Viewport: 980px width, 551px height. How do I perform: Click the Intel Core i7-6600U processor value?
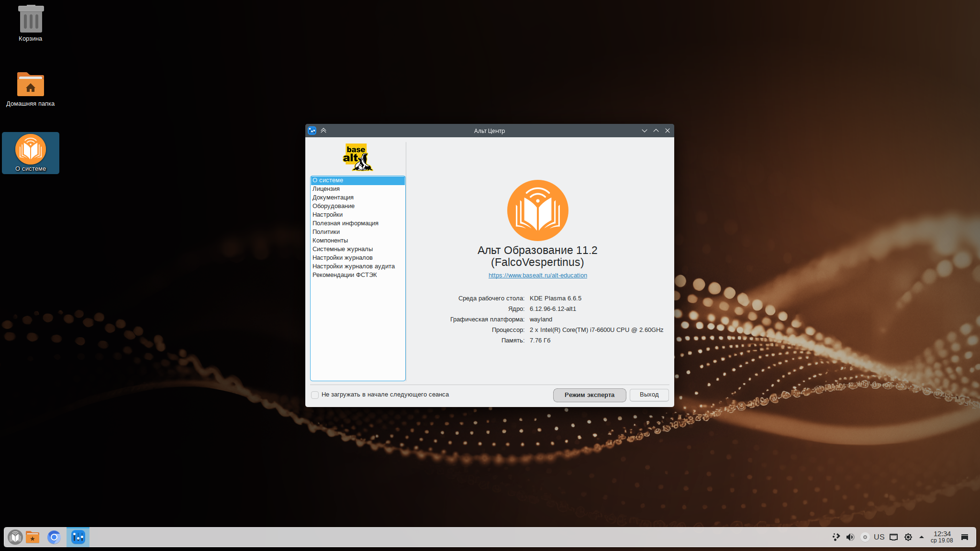click(596, 330)
